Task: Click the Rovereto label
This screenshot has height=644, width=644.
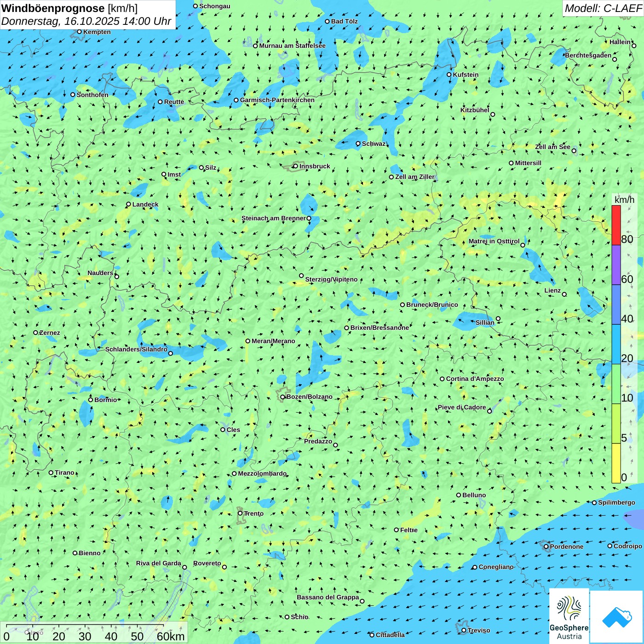Action: [x=207, y=563]
